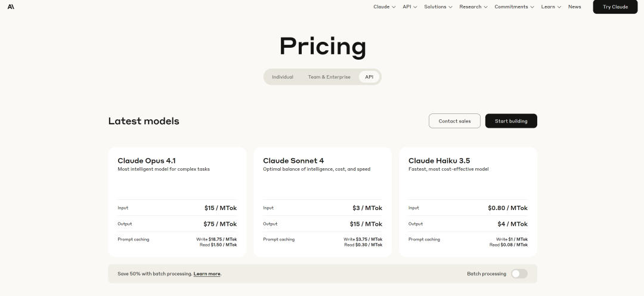This screenshot has width=644, height=296.
Task: Click 'Most intelligent model for complex tasks' text
Action: pos(163,169)
